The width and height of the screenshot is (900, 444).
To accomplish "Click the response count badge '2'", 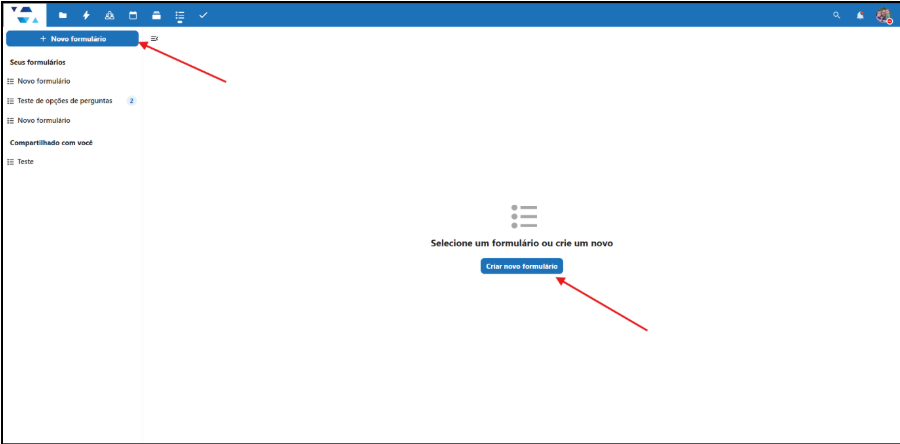I will coord(131,101).
